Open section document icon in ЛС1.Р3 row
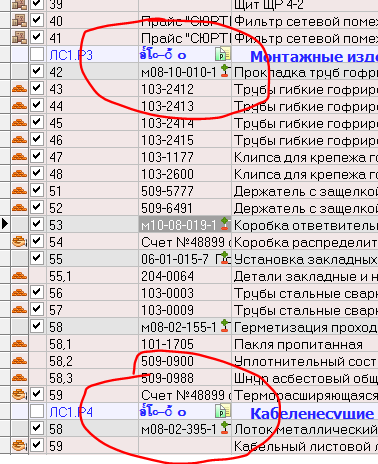The image size is (378, 464). 223,54
